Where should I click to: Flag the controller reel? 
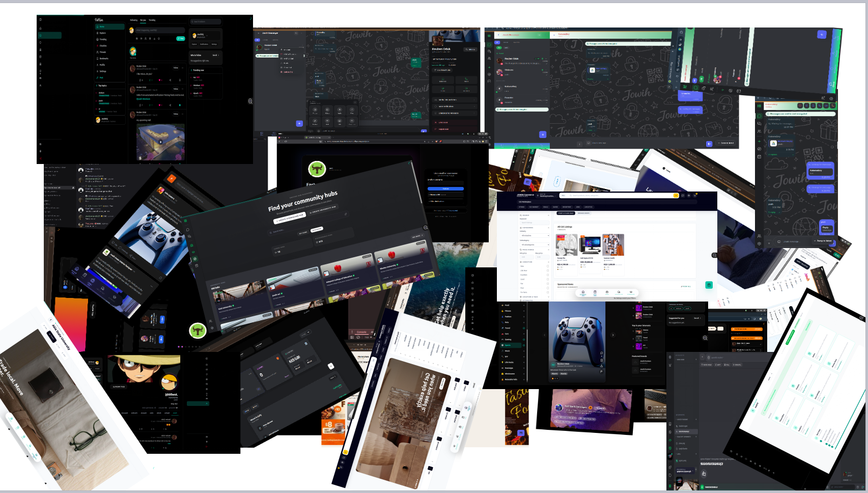point(601,372)
